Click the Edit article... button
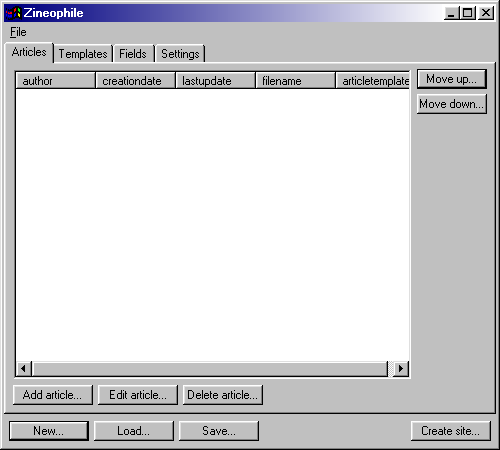500x450 pixels. point(138,395)
